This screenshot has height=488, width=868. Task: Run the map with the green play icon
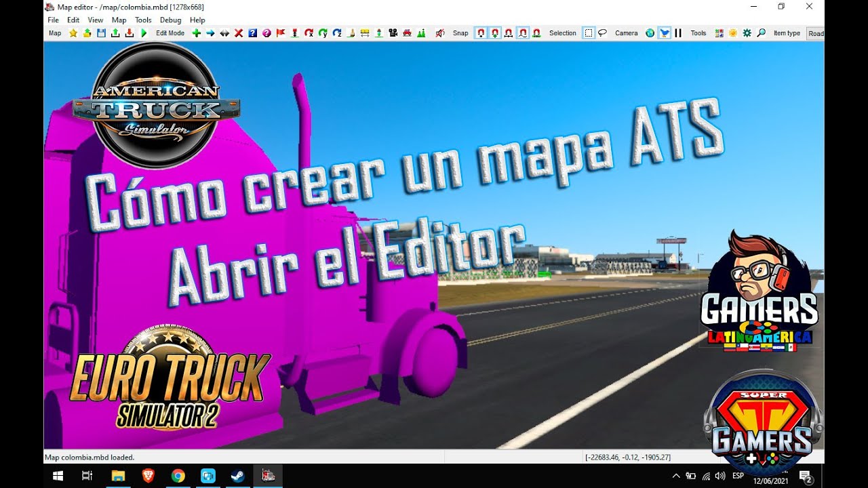click(144, 33)
